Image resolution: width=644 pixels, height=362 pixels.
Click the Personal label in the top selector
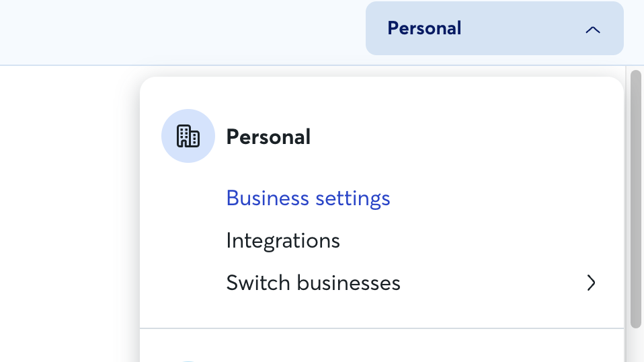424,28
